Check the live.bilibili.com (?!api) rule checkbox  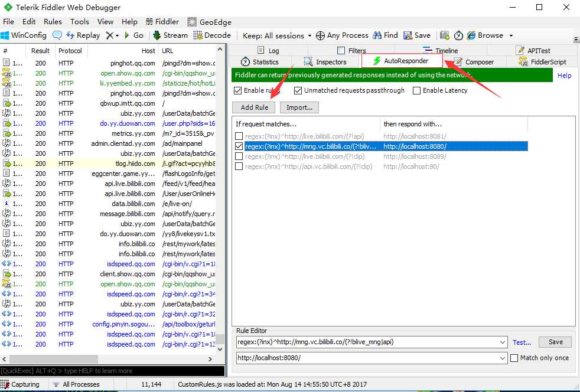(x=239, y=136)
